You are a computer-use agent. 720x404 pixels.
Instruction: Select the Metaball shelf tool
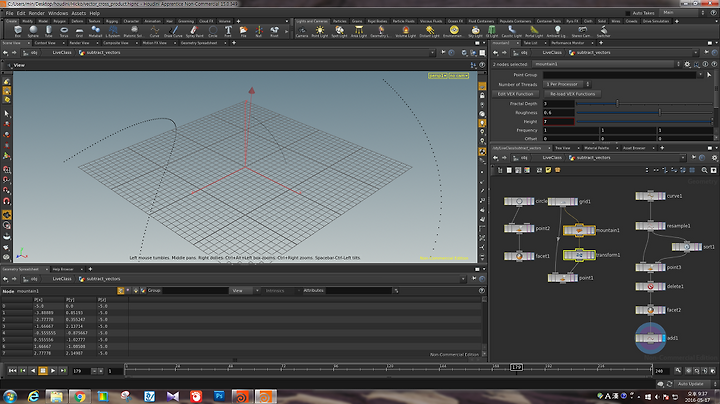[96, 31]
